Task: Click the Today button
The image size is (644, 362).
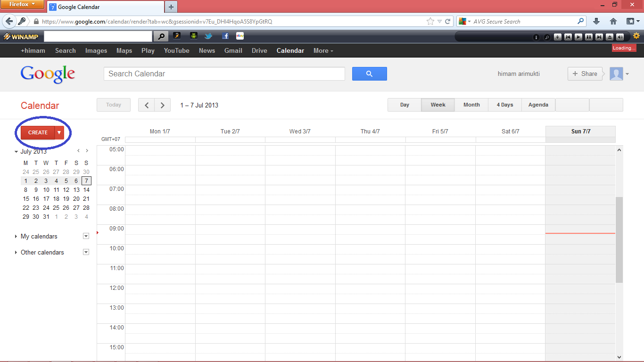Action: [x=114, y=105]
